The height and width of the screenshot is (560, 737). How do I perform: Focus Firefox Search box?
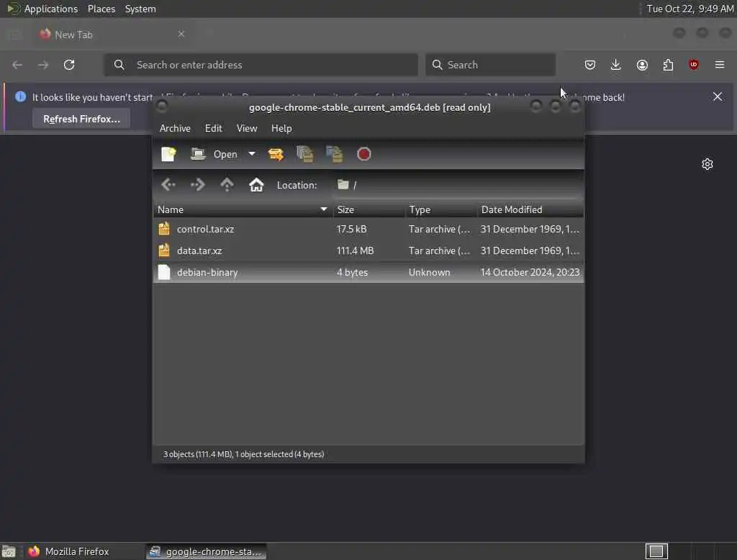490,65
